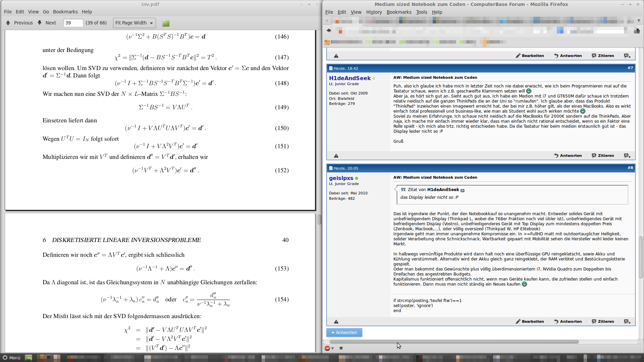Image resolution: width=644 pixels, height=362 pixels.
Task: Click green sidebar toggle icon in PDF toolbar
Action: click(x=166, y=23)
